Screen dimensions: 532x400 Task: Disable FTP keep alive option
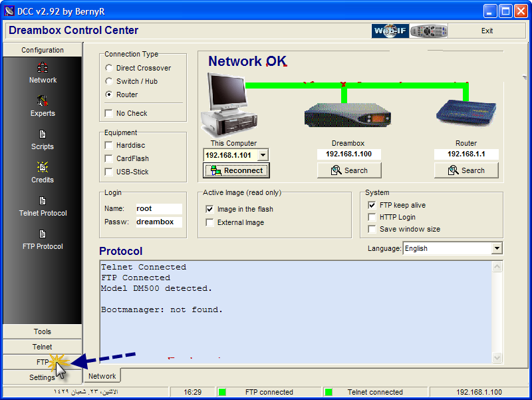tap(372, 205)
